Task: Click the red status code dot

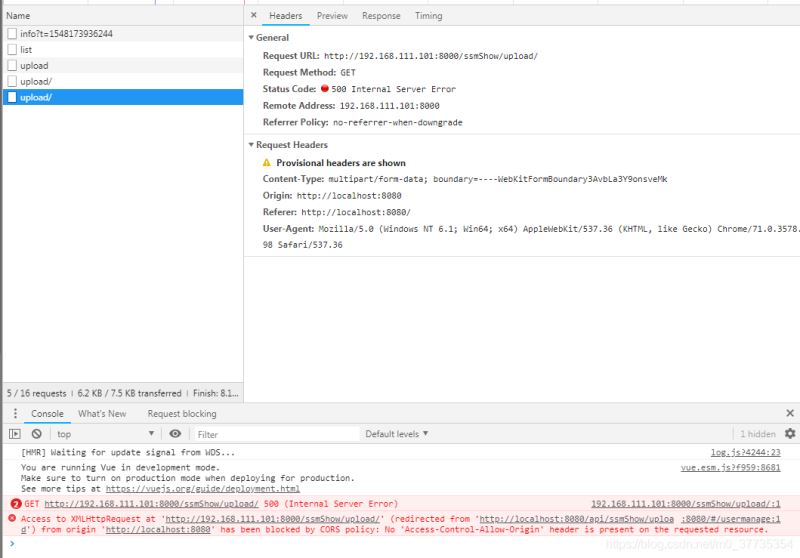Action: 324,88
